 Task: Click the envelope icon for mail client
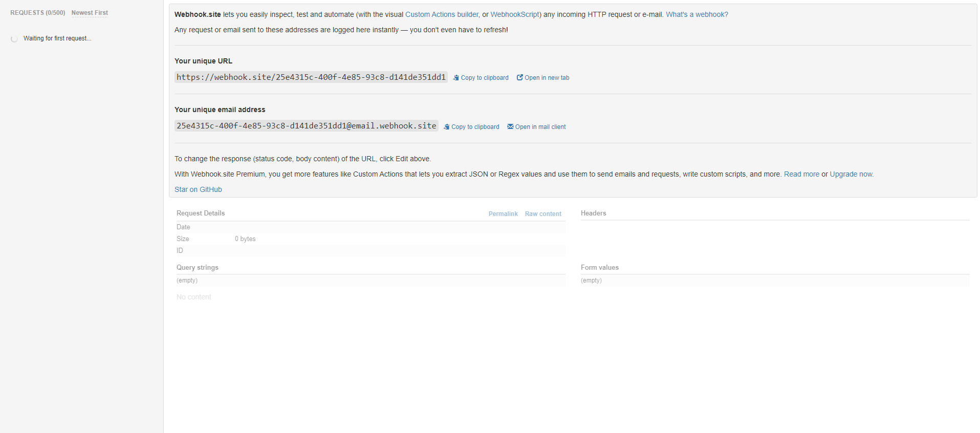[510, 126]
